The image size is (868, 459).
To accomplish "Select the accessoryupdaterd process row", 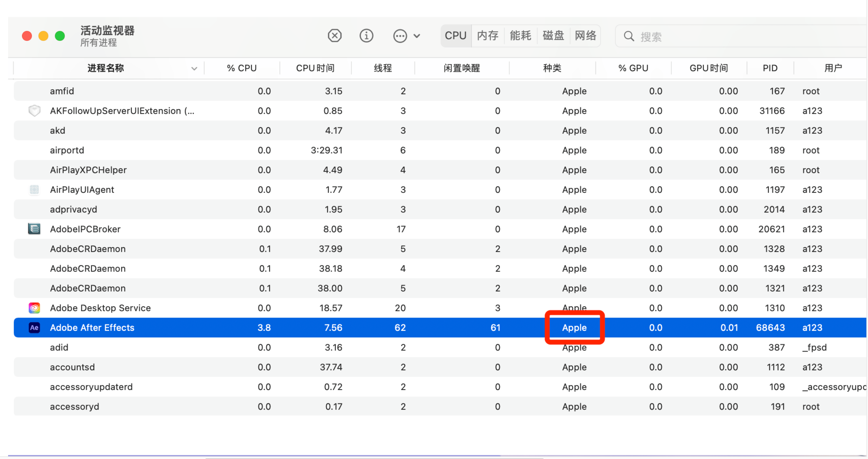I will (440, 387).
